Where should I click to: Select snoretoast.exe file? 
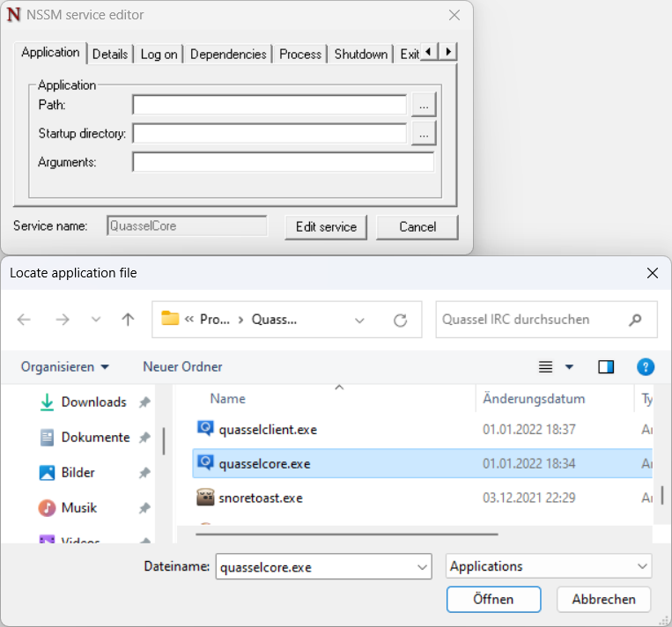(x=423, y=498)
